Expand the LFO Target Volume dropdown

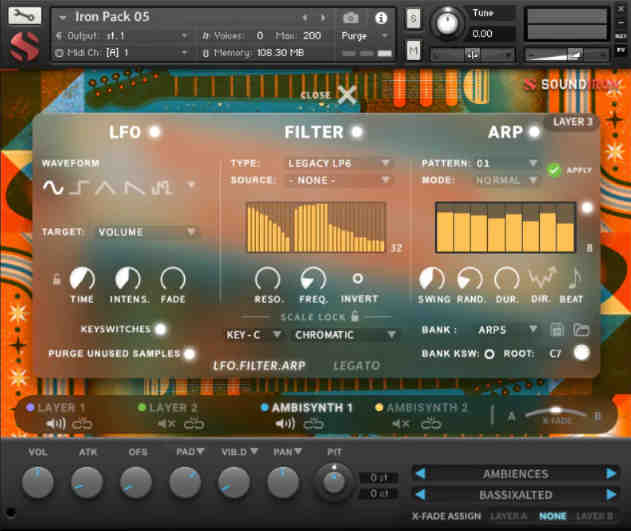(146, 232)
